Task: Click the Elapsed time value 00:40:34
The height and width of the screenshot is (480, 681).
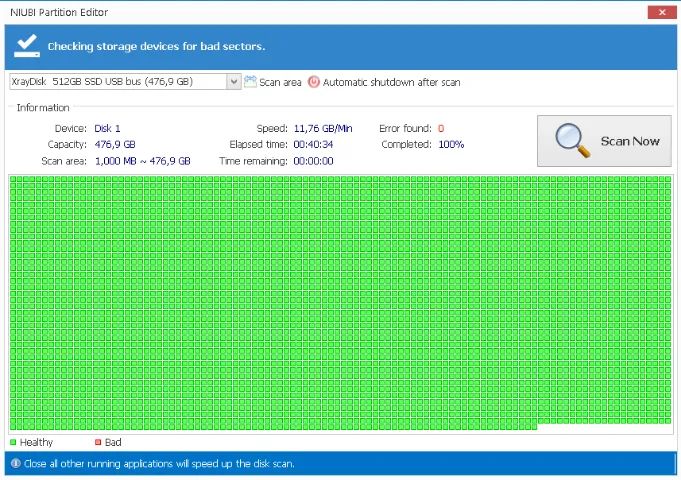Action: [x=313, y=144]
